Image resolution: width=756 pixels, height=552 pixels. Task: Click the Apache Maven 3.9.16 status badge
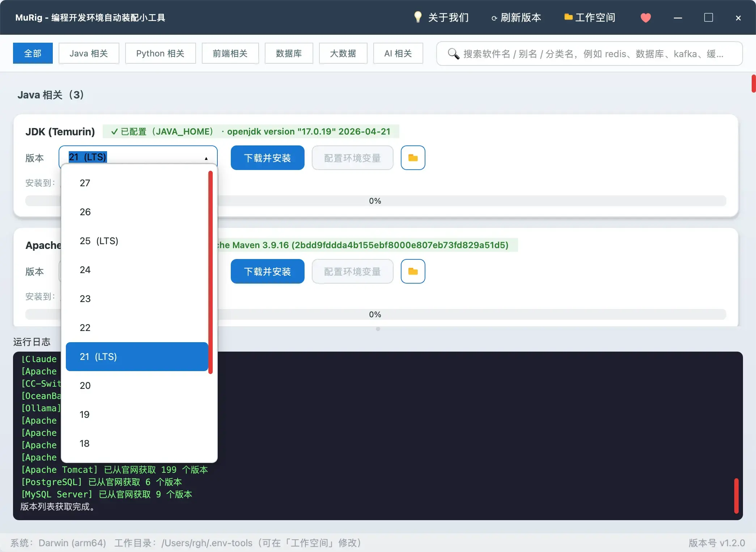pos(368,245)
